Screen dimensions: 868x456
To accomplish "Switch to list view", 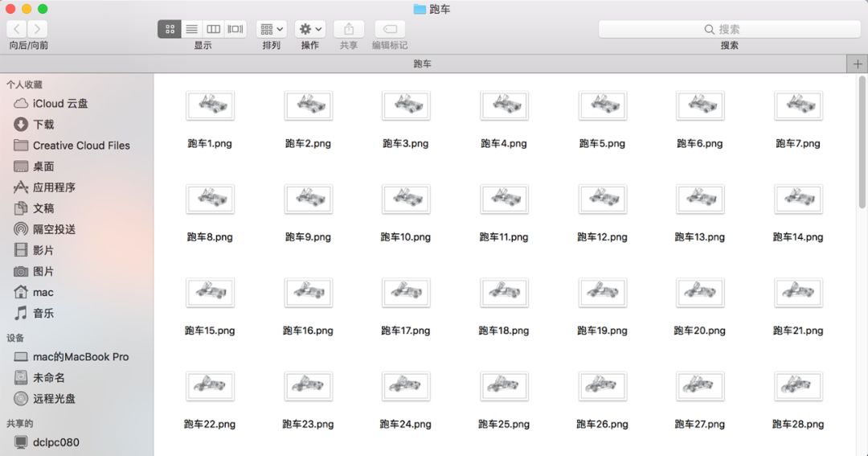I will click(191, 29).
